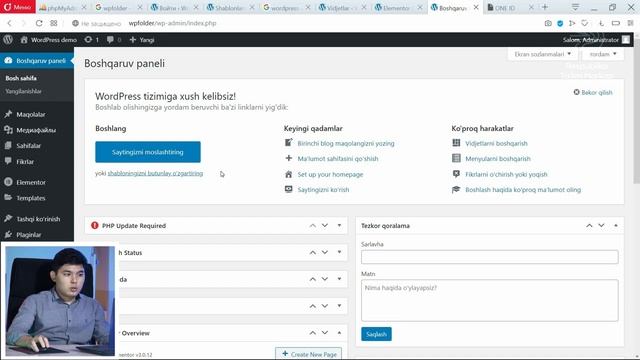Click shabloningizni butunlay o'zgartiring link

(x=155, y=173)
